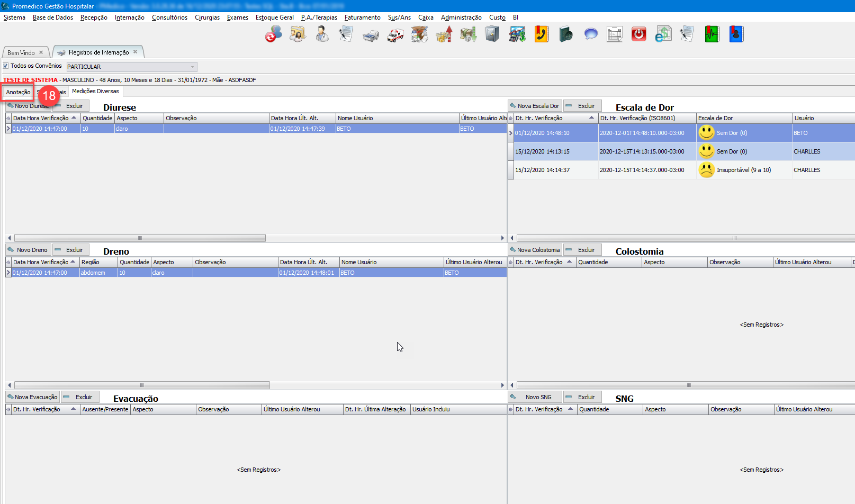Click the red power button icon
Image resolution: width=855 pixels, height=504 pixels.
pos(638,34)
